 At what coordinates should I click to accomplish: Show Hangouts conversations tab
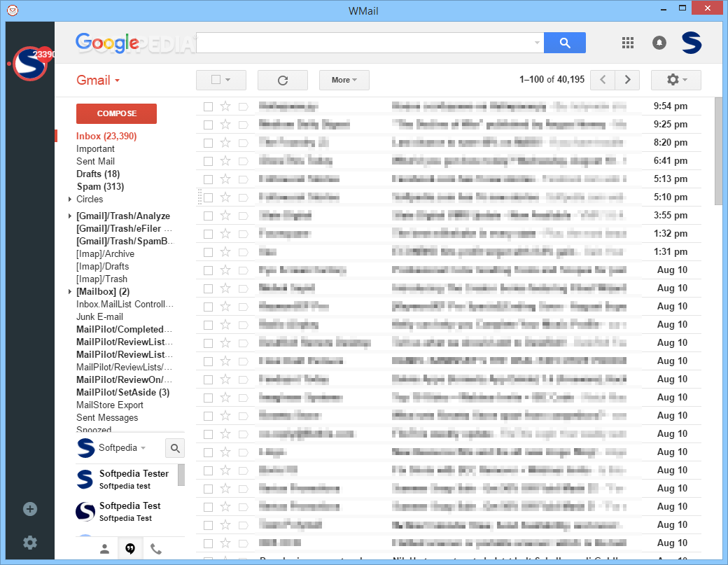tap(130, 549)
